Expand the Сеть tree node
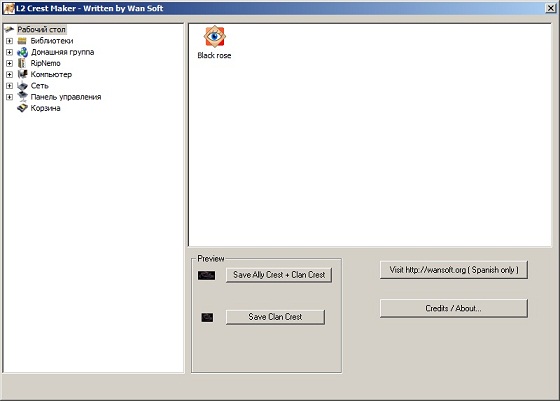The width and height of the screenshot is (560, 401). tap(9, 86)
